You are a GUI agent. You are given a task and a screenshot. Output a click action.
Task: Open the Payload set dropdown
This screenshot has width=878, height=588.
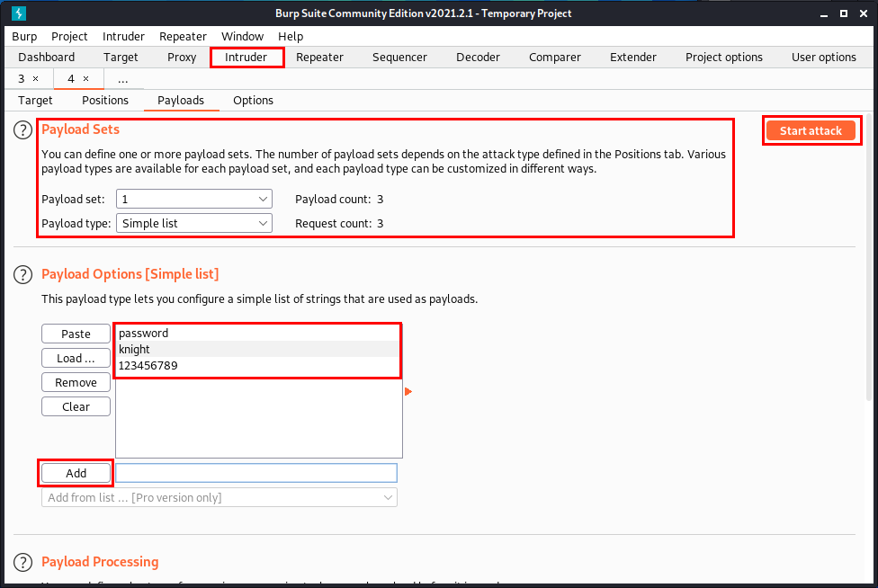point(194,200)
